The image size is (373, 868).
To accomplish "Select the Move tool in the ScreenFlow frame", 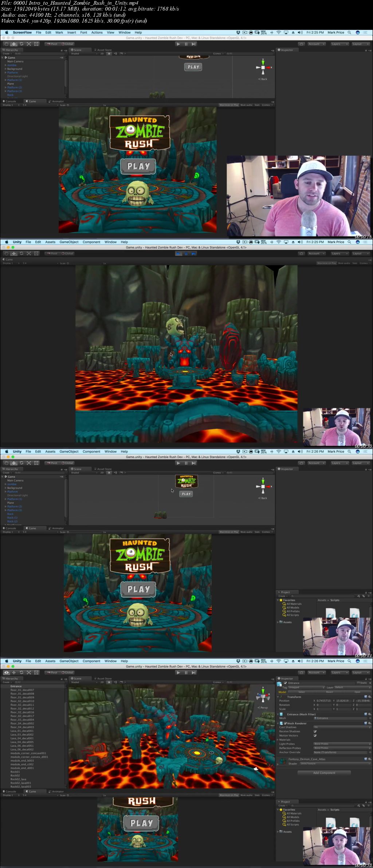I will pyautogui.click(x=14, y=44).
